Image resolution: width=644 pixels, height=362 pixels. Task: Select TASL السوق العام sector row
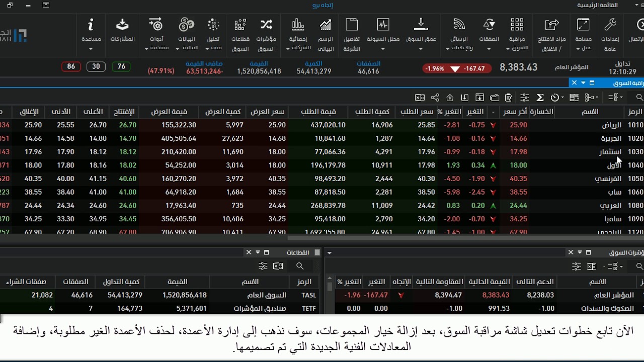(x=159, y=295)
